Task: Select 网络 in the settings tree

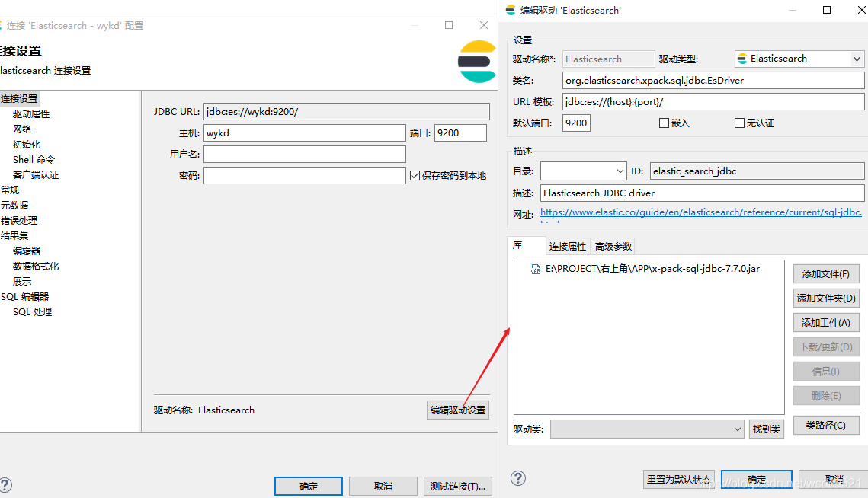Action: [x=22, y=129]
